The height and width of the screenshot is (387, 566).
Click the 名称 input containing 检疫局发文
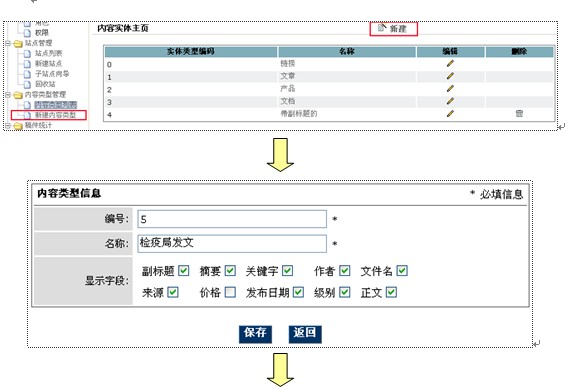coord(232,243)
